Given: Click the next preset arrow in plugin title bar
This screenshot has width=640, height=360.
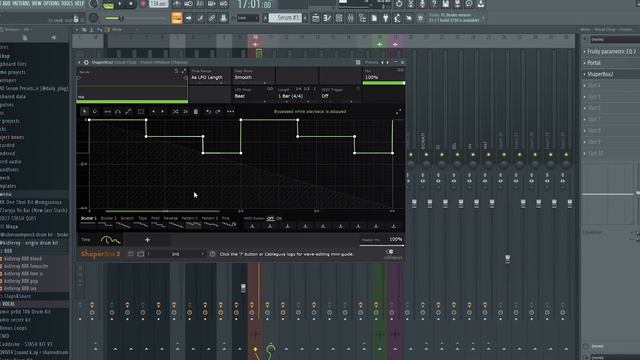Looking at the screenshot, I should [388, 62].
